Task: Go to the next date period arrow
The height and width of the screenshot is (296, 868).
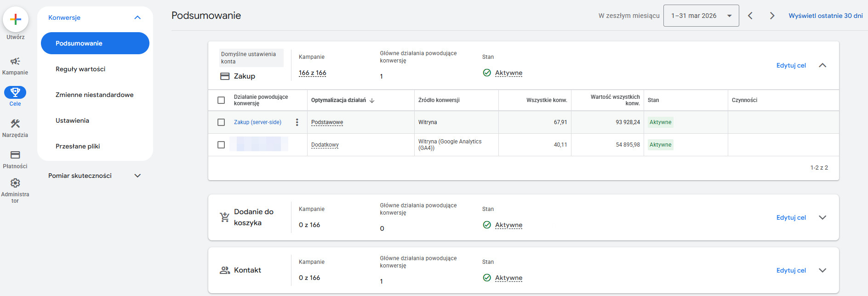Action: coord(772,16)
